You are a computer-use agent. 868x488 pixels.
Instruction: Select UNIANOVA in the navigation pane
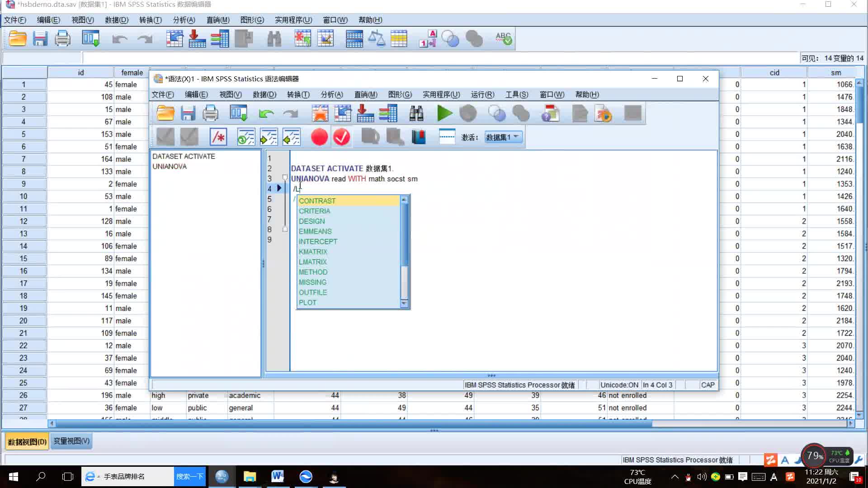(170, 166)
